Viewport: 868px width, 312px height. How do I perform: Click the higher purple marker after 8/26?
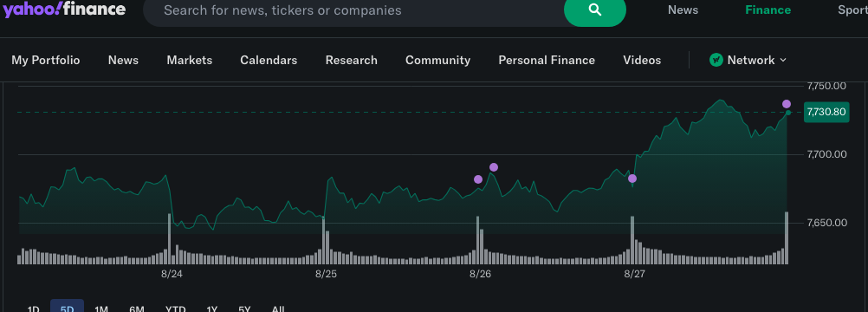click(494, 167)
